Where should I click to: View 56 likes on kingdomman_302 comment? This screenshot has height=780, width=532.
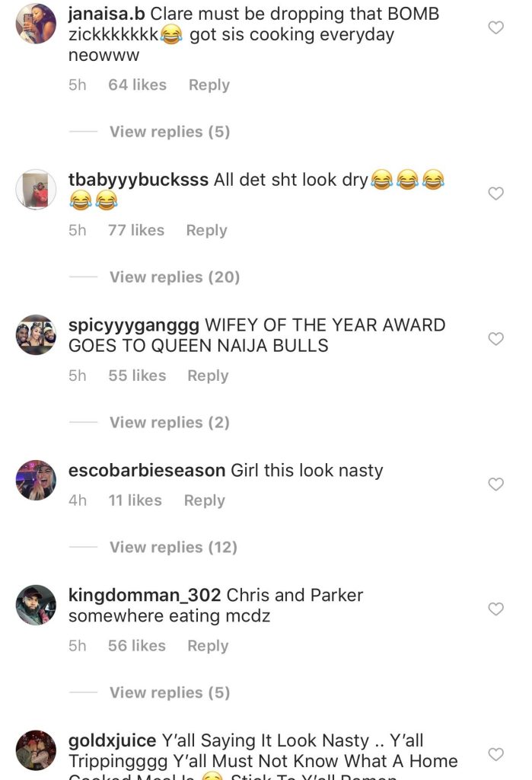click(x=137, y=646)
